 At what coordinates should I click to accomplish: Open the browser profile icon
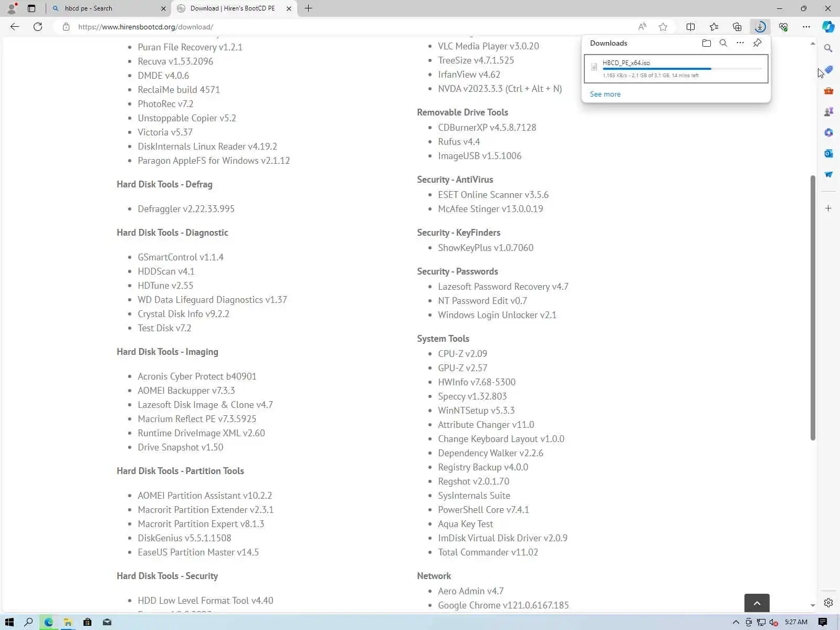(x=12, y=8)
